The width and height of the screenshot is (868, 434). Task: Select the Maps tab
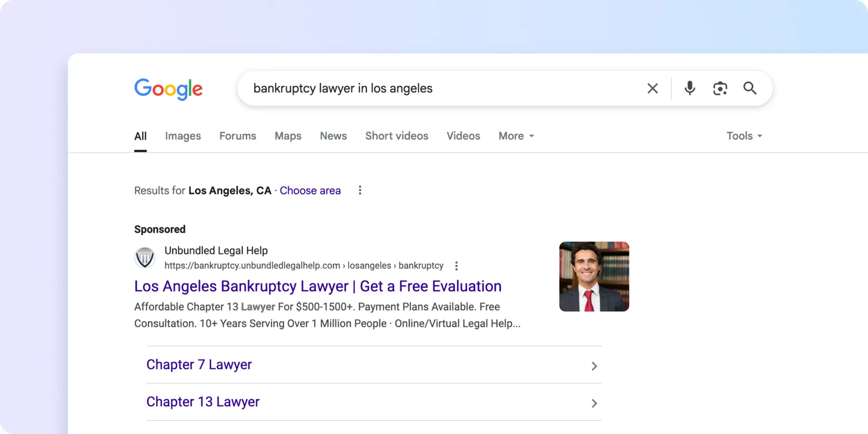point(288,136)
